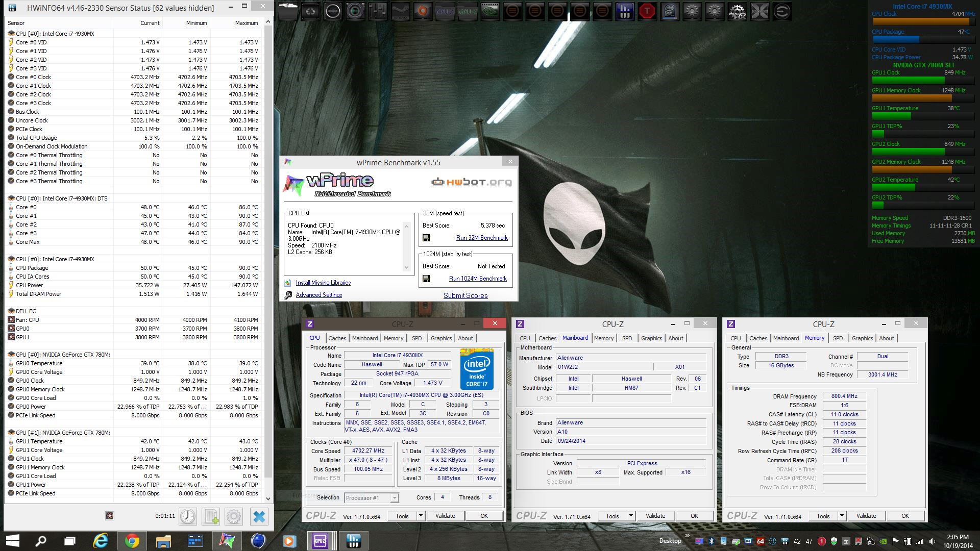
Task: Open Tools dropdown arrow in CPU tab CPU-Z window
Action: 421,516
